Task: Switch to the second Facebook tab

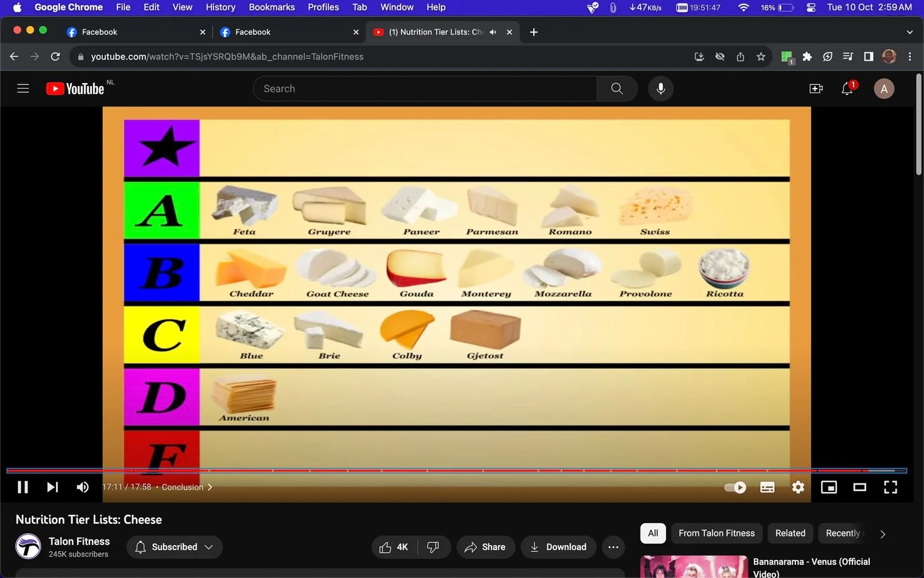Action: click(289, 32)
